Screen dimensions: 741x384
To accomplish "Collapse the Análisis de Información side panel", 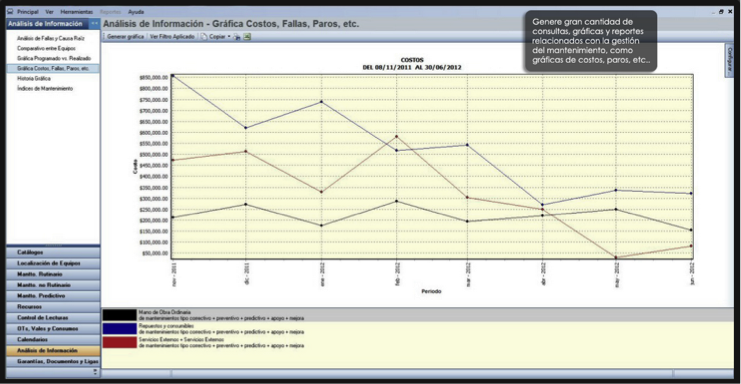I will [95, 23].
